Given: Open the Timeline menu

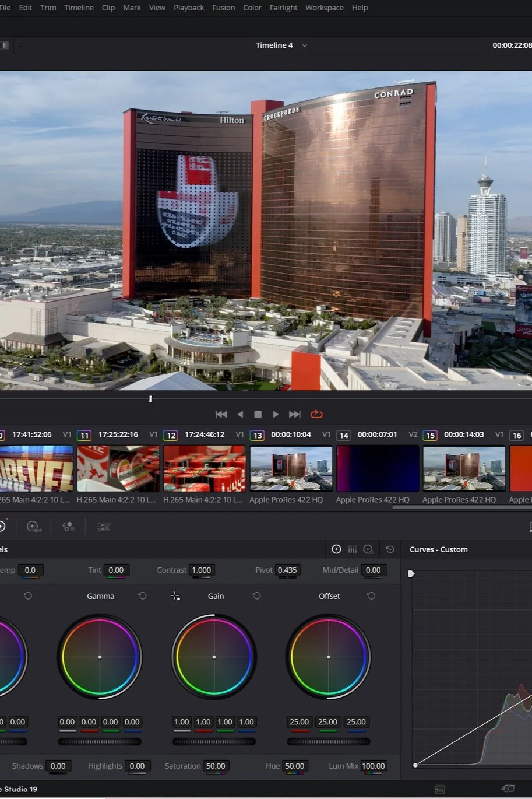Looking at the screenshot, I should [79, 8].
